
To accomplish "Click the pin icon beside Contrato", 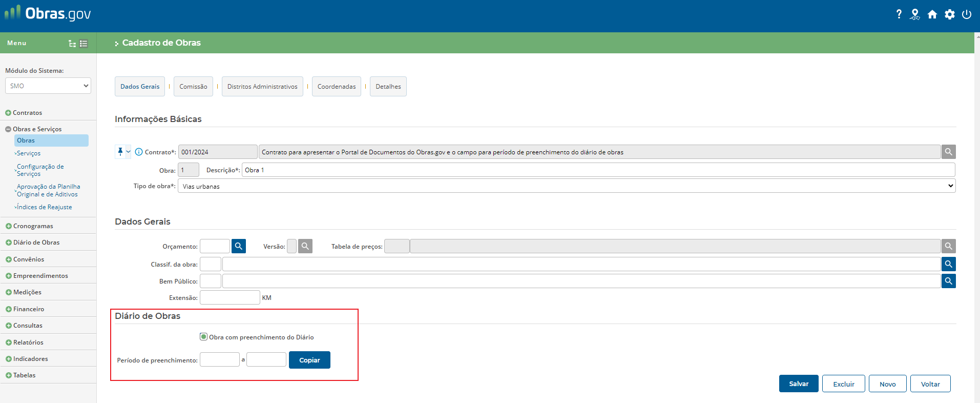I will (x=120, y=152).
